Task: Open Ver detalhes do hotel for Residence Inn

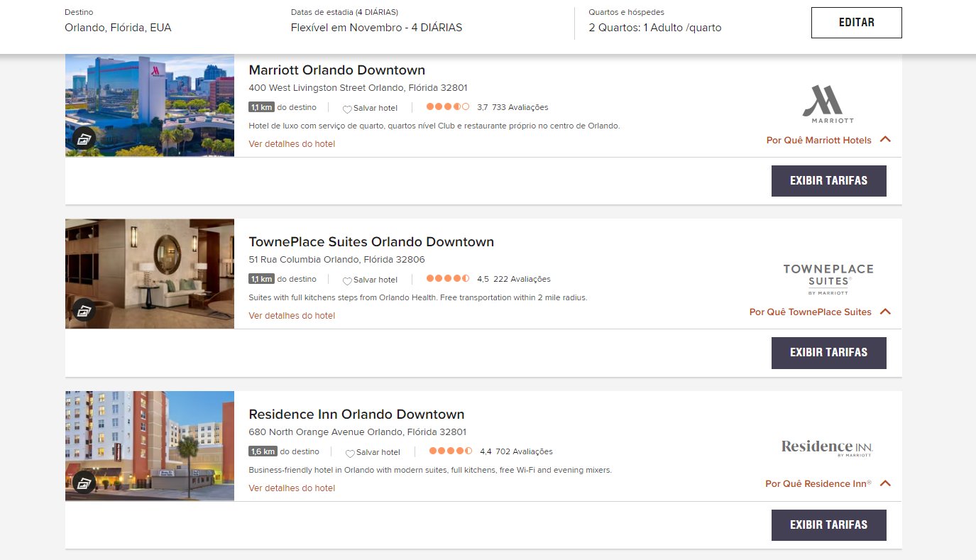Action: point(292,488)
